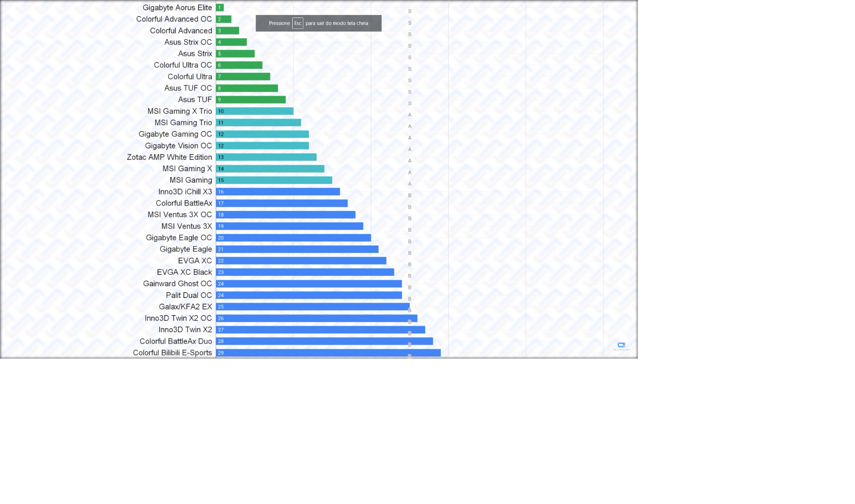Screen dimensions: 855x504
Task: Click the B tier letter for Inno3D iChill X3
Action: pos(410,195)
